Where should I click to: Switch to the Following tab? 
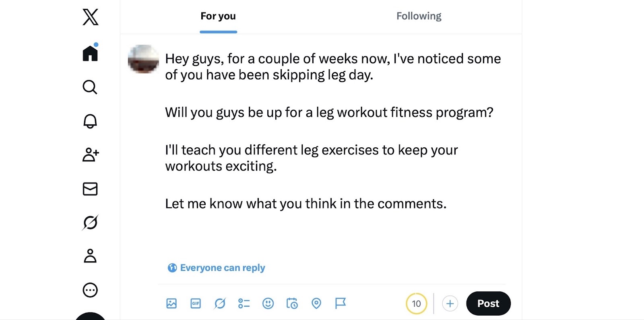[419, 16]
